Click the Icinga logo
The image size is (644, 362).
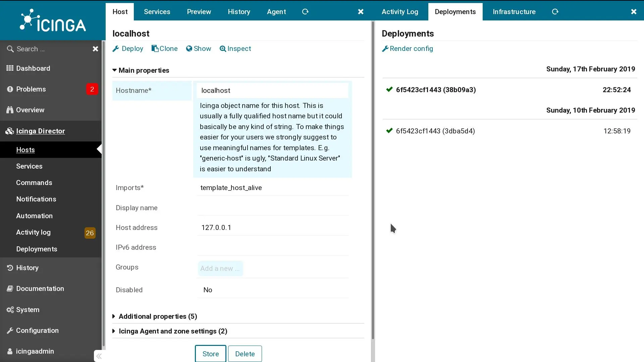tap(53, 20)
